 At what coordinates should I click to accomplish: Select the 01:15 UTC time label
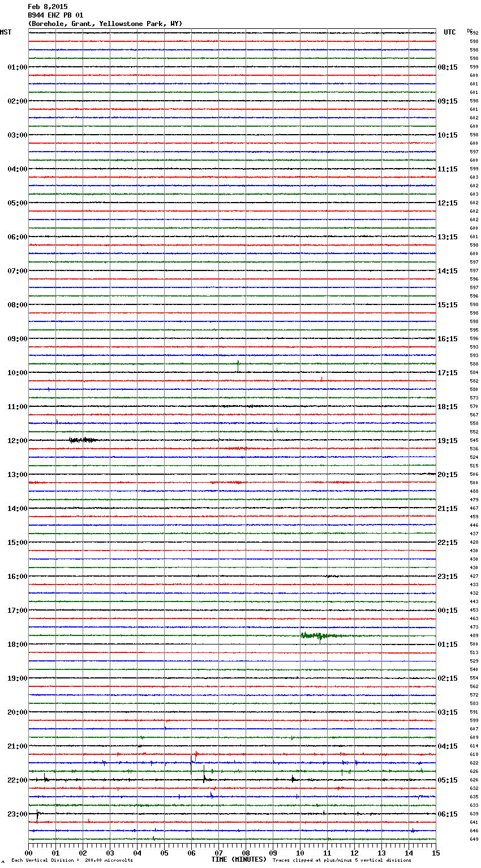coord(448,644)
